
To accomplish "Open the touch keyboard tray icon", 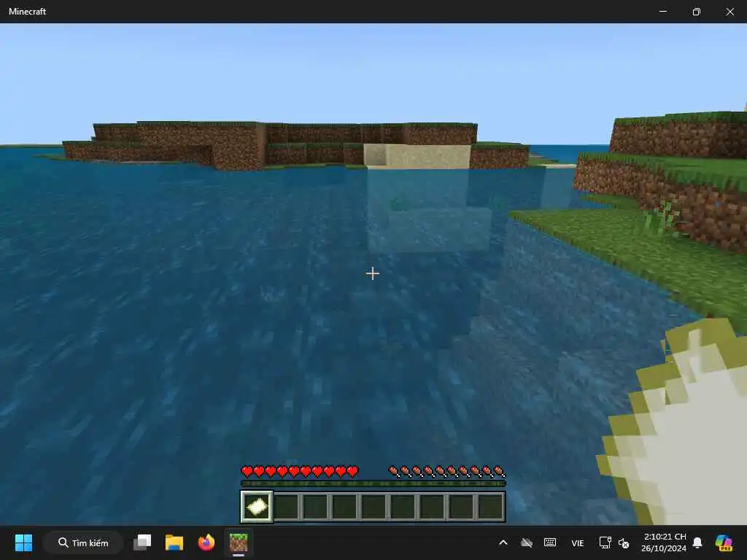I will click(550, 542).
